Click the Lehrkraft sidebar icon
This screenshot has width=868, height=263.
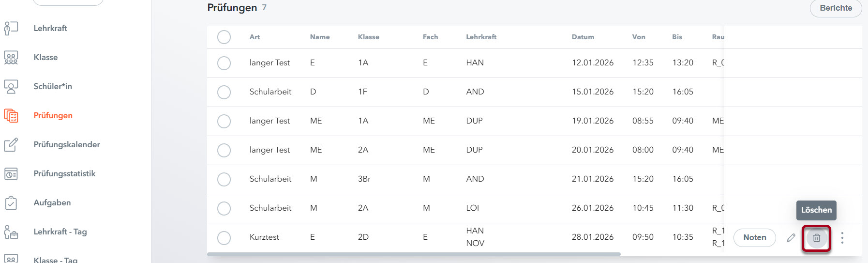click(x=11, y=28)
